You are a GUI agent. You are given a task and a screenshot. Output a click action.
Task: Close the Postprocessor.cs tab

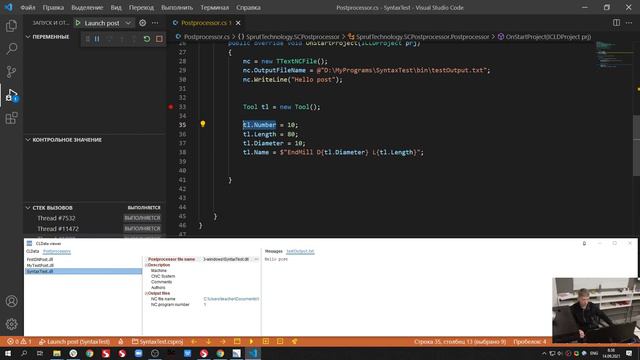click(x=238, y=23)
